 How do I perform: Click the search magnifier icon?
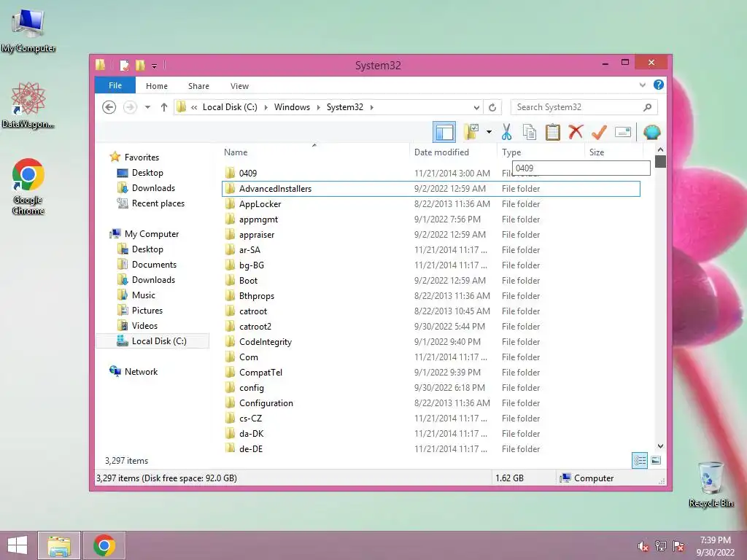point(648,107)
